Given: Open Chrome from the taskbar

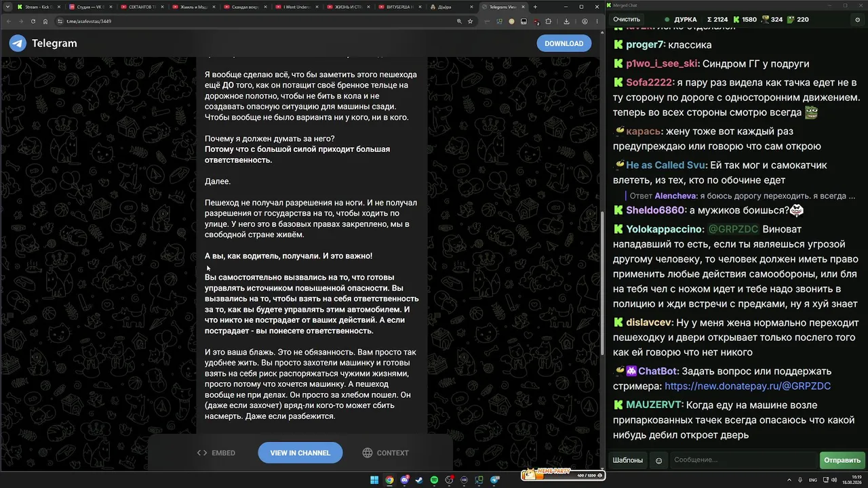Looking at the screenshot, I should 389,480.
